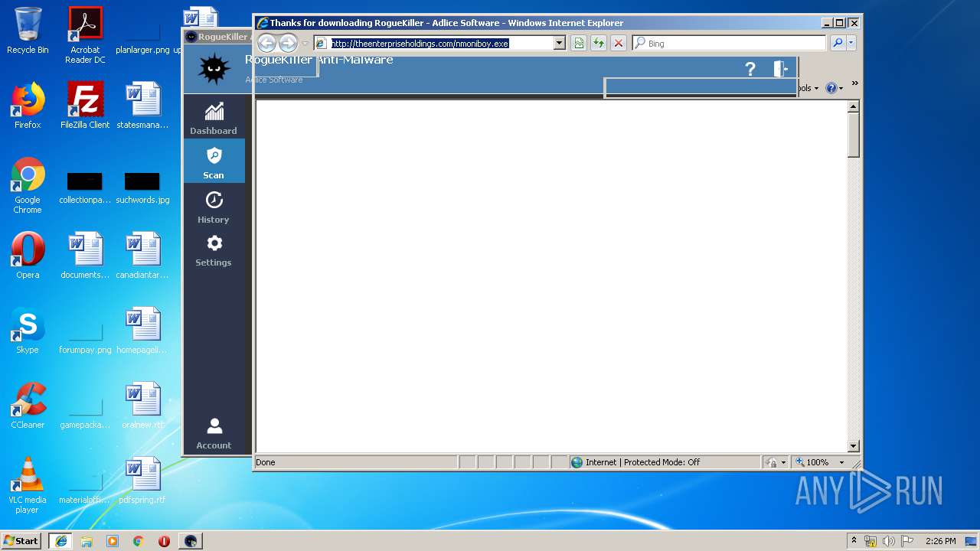Click the IE vertical scrollbar down arrow

[854, 446]
